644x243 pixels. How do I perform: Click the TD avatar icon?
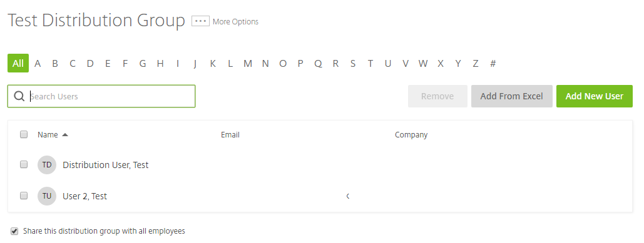[x=47, y=165]
